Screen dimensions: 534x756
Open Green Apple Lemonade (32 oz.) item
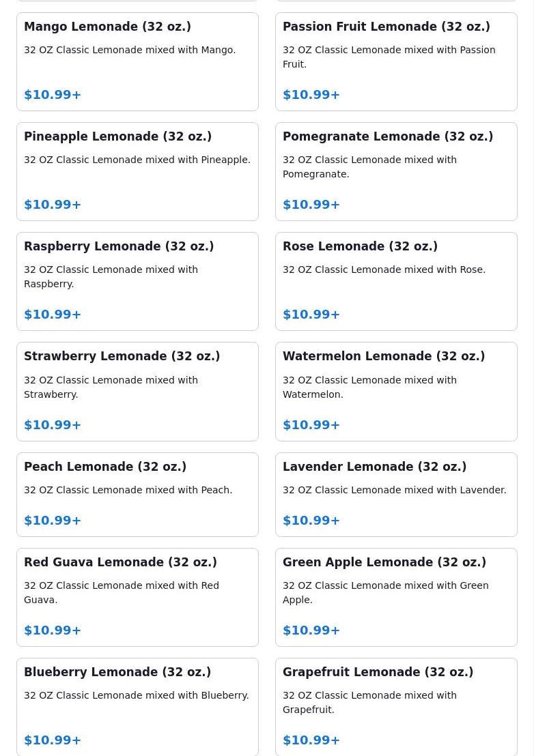pos(396,598)
